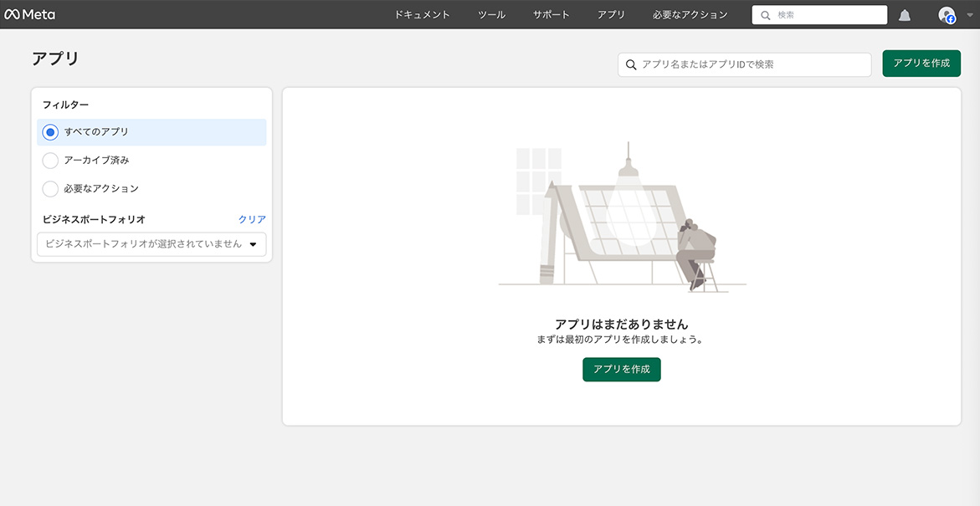Select the すべてのアプリ radio button

[x=50, y=132]
